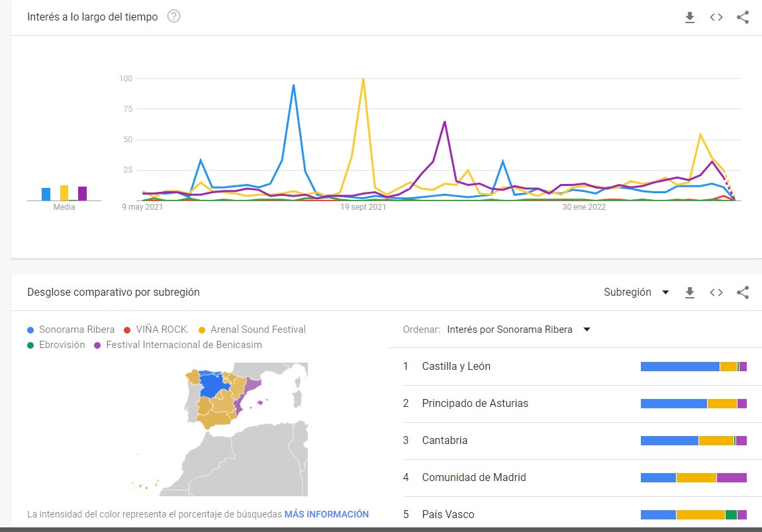762x532 pixels.
Task: Share the interest over time chart
Action: (743, 17)
